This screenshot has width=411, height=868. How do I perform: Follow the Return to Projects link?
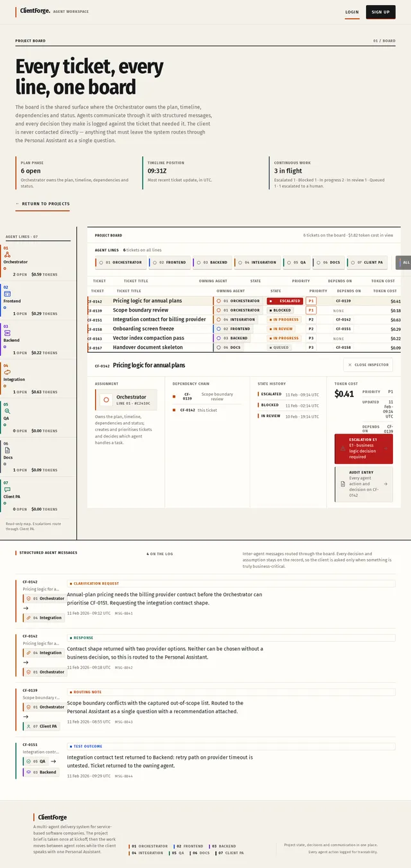point(42,204)
